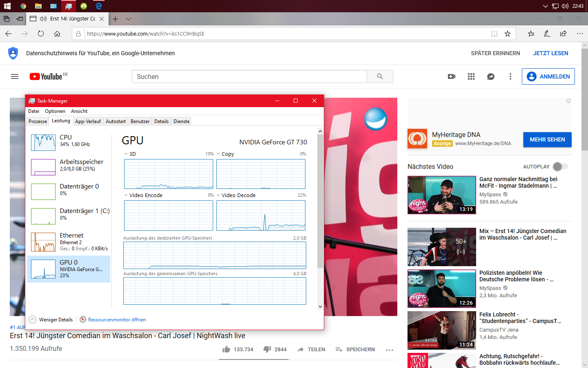The height and width of the screenshot is (368, 588).
Task: Click the YouTube search magnifier button
Action: click(x=380, y=76)
